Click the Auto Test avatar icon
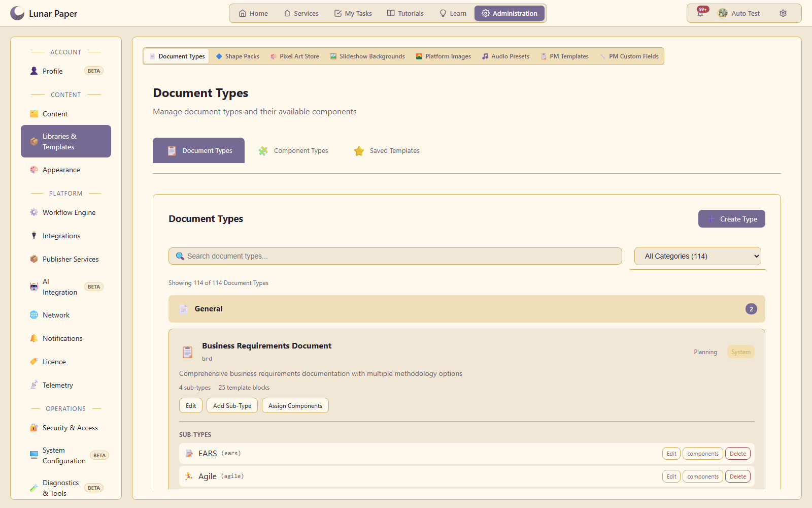Viewport: 812px width, 508px height. pyautogui.click(x=722, y=13)
